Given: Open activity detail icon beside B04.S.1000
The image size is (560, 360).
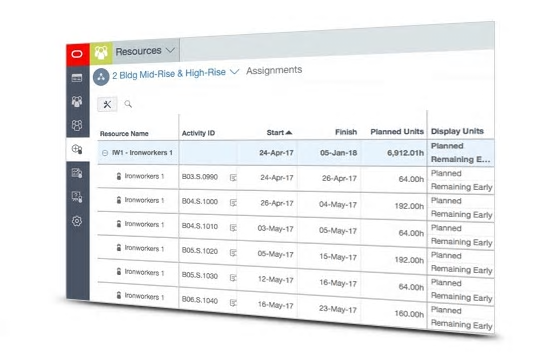Looking at the screenshot, I should click(233, 203).
